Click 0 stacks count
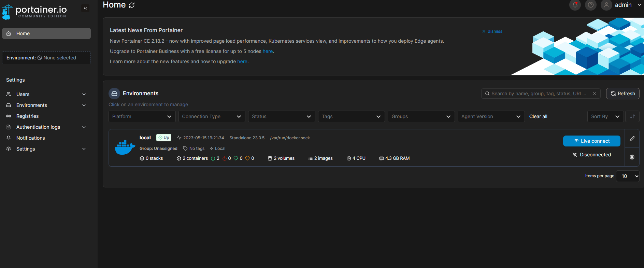This screenshot has width=644, height=268. click(x=152, y=158)
